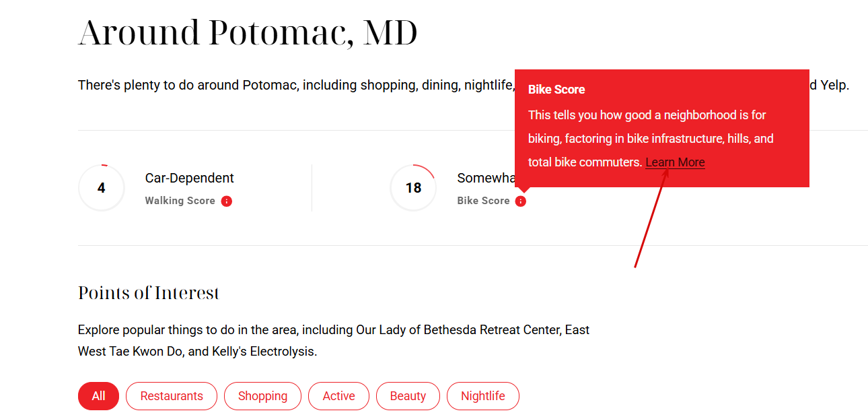Click the gray Bike Score label beside 18
This screenshot has width=868, height=419.
point(483,201)
